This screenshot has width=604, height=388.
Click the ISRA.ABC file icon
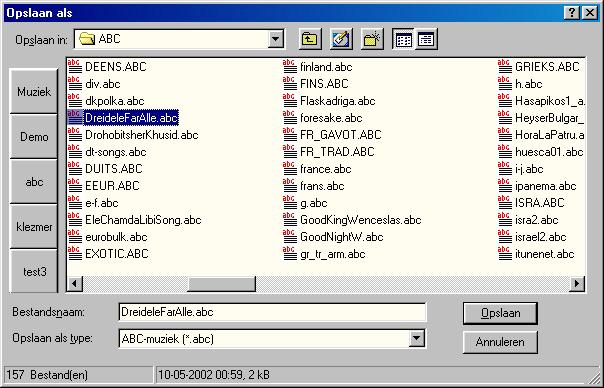click(x=505, y=203)
